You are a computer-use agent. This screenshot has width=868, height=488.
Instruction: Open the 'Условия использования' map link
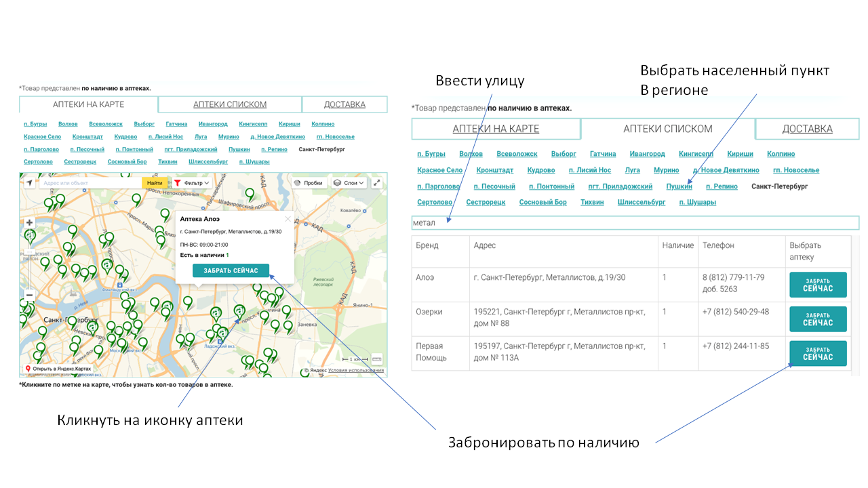(x=356, y=371)
